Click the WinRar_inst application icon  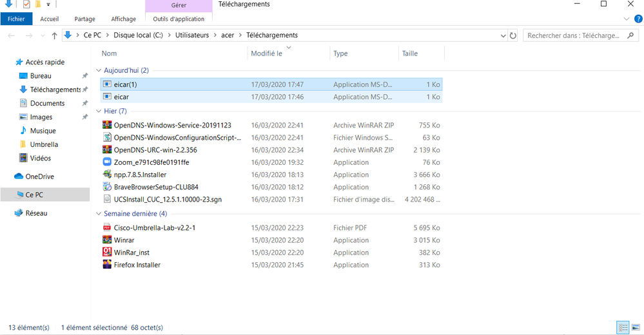(x=107, y=252)
